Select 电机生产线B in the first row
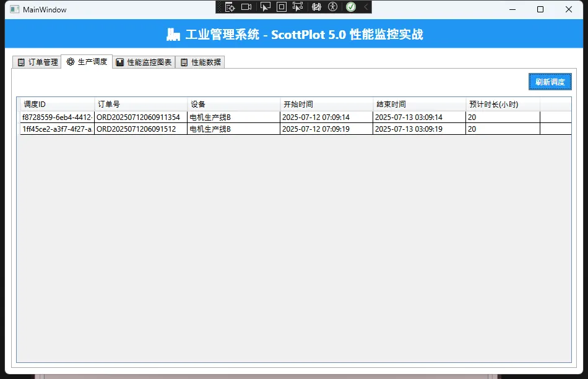The image size is (588, 379). [x=233, y=117]
